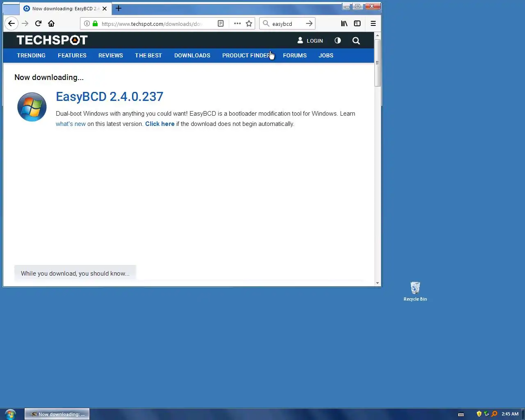Click the orange magnifier tray icon
This screenshot has height=420, width=525.
coord(494,414)
